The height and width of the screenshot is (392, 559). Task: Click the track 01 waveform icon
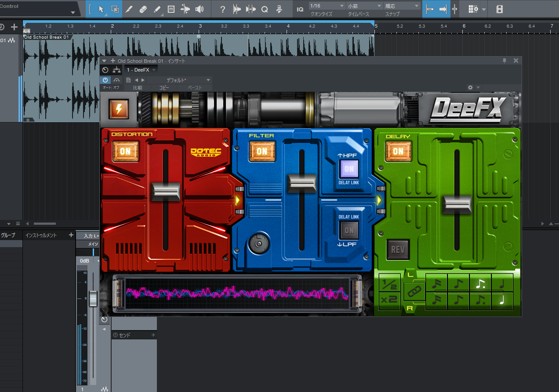click(x=11, y=40)
